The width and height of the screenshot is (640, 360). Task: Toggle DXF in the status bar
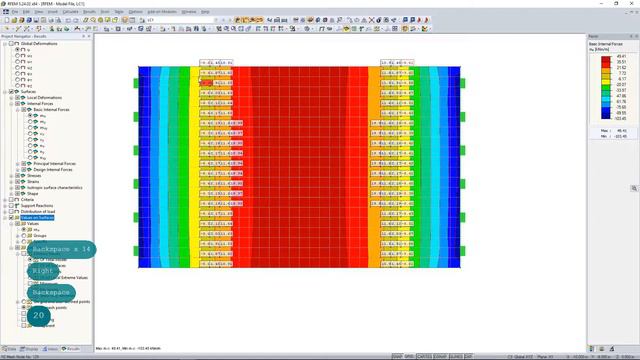coord(469,357)
